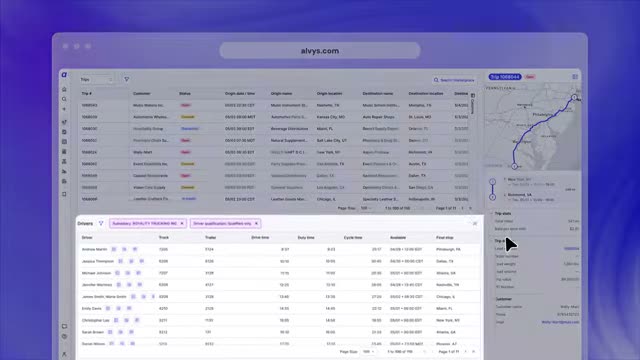This screenshot has width=640, height=360.
Task: Click the funnel icon next to Drivers title
Action: coord(101,224)
